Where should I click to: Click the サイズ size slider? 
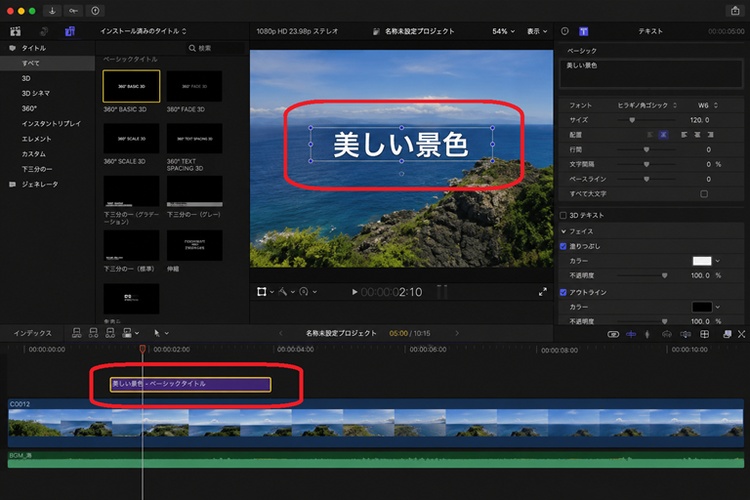(646, 120)
